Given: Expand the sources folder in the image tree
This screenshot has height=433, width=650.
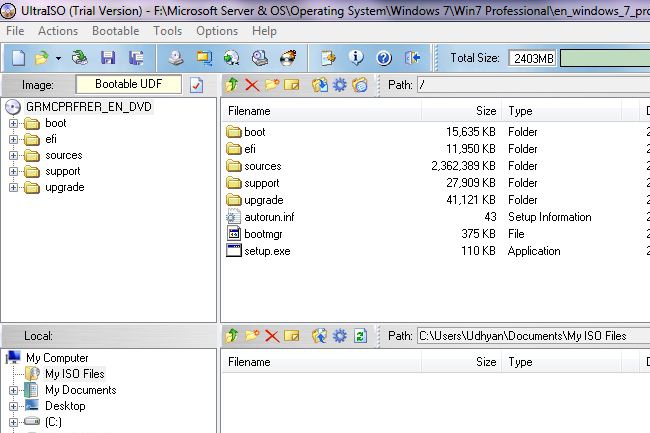Looking at the screenshot, I should 13,155.
